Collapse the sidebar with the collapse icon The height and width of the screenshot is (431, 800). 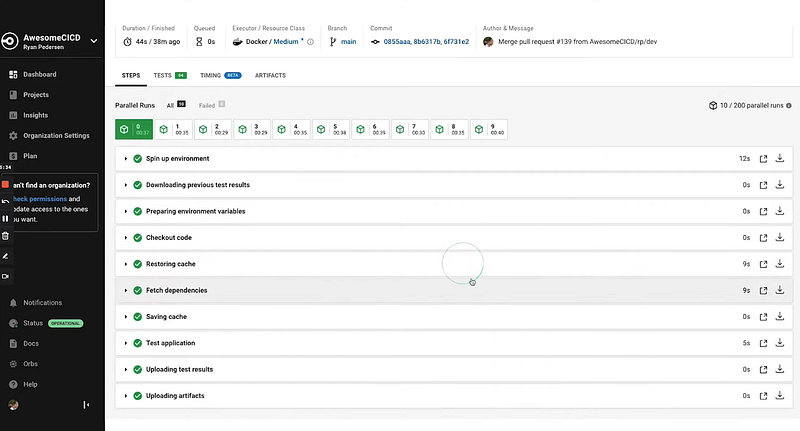coord(86,405)
